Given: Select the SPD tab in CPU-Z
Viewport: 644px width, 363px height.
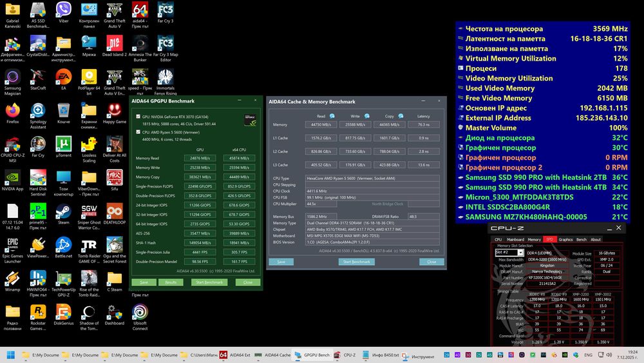Looking at the screenshot, I should [x=549, y=239].
